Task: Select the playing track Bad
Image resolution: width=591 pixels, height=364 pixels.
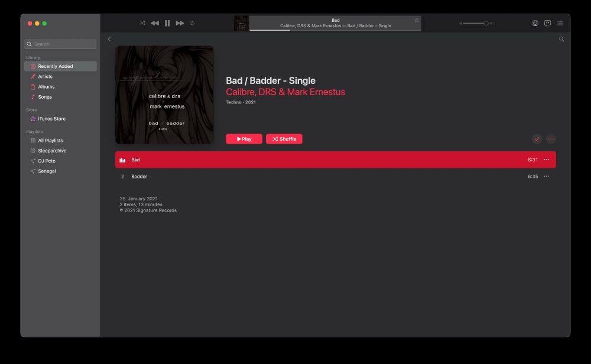Action: tap(336, 160)
